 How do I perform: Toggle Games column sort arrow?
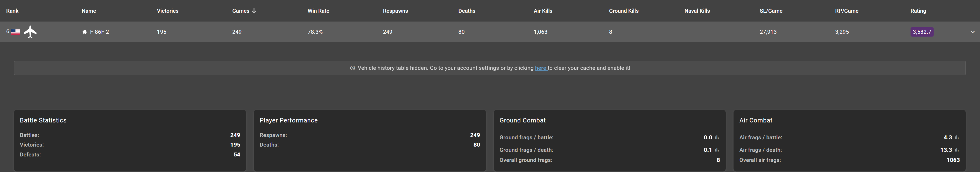[x=254, y=11]
